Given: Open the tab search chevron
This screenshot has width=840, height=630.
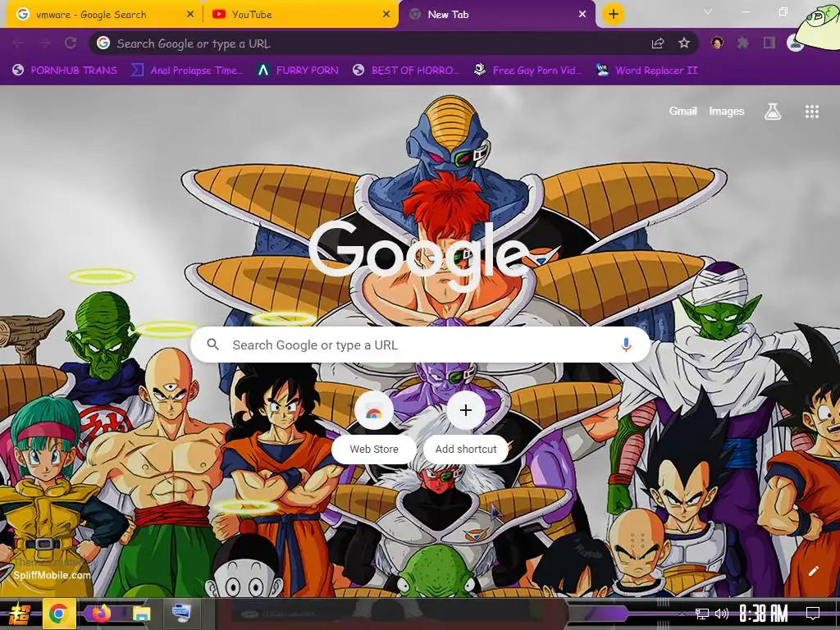Looking at the screenshot, I should click(x=708, y=11).
